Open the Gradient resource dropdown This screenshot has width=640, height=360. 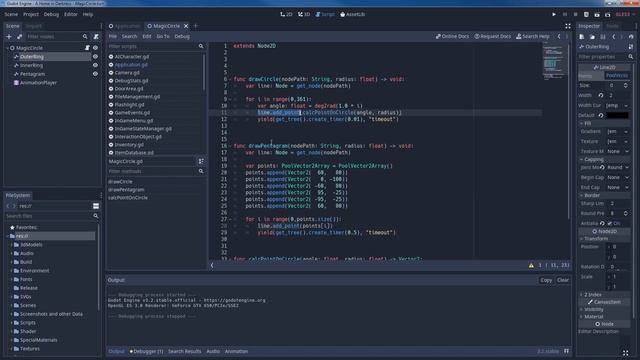(617, 132)
